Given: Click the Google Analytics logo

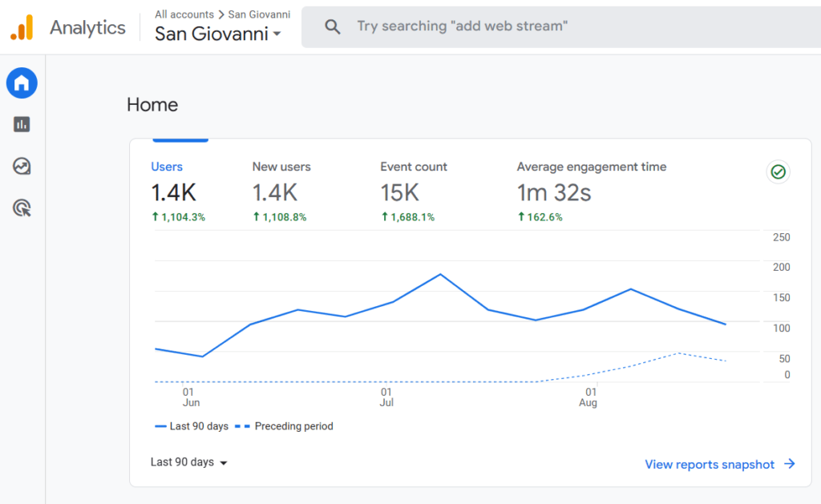Looking at the screenshot, I should point(24,26).
